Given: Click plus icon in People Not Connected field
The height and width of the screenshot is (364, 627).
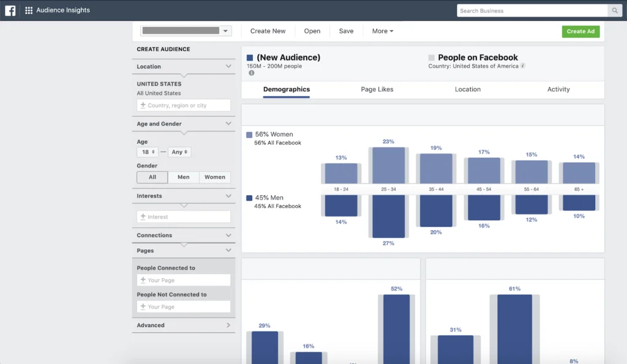Looking at the screenshot, I should tap(143, 306).
